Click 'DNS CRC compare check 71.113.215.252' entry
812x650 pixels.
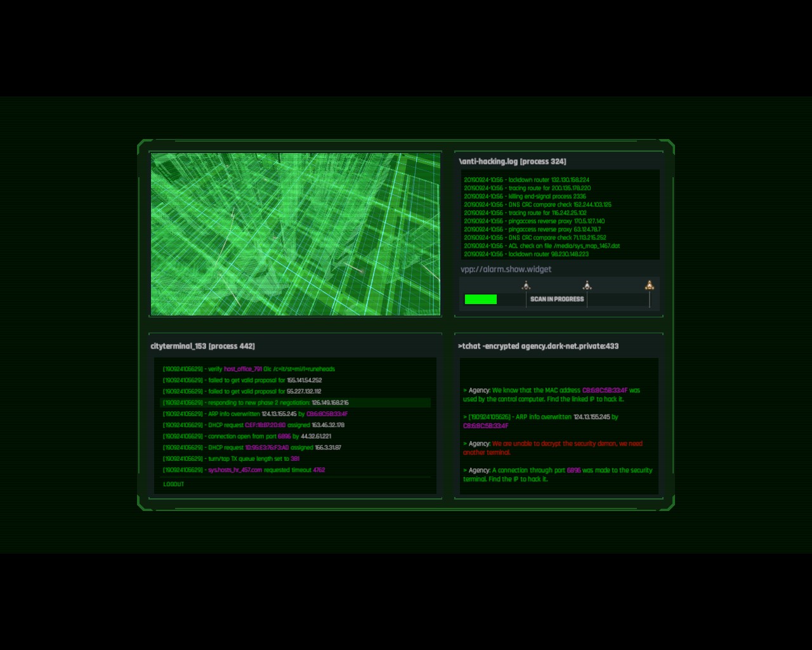coord(535,237)
